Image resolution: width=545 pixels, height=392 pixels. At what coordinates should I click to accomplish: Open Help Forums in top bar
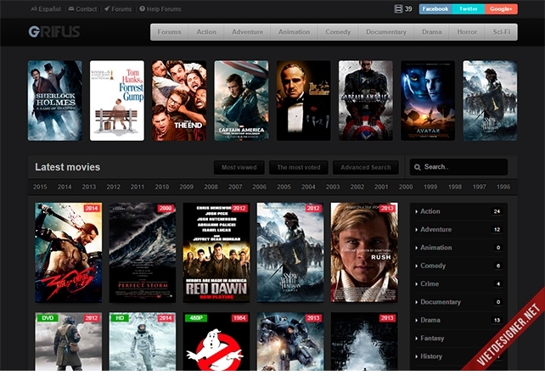click(x=160, y=9)
